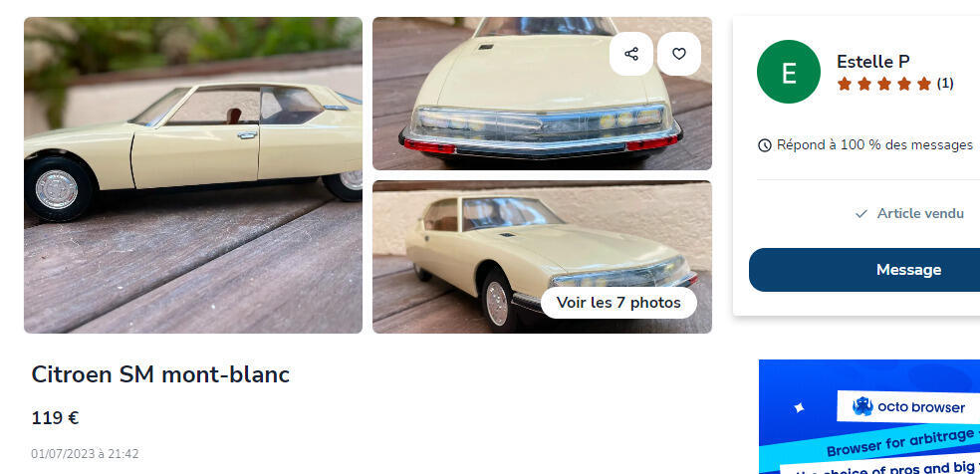
Task: Click the 119 € price
Action: coord(55,418)
